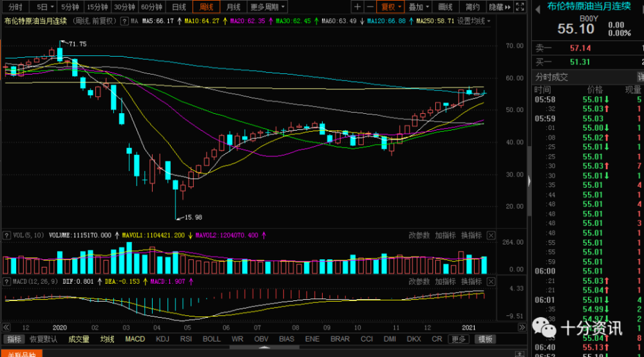Click 改参数 in VOL panel
644x357 pixels.
coord(419,235)
